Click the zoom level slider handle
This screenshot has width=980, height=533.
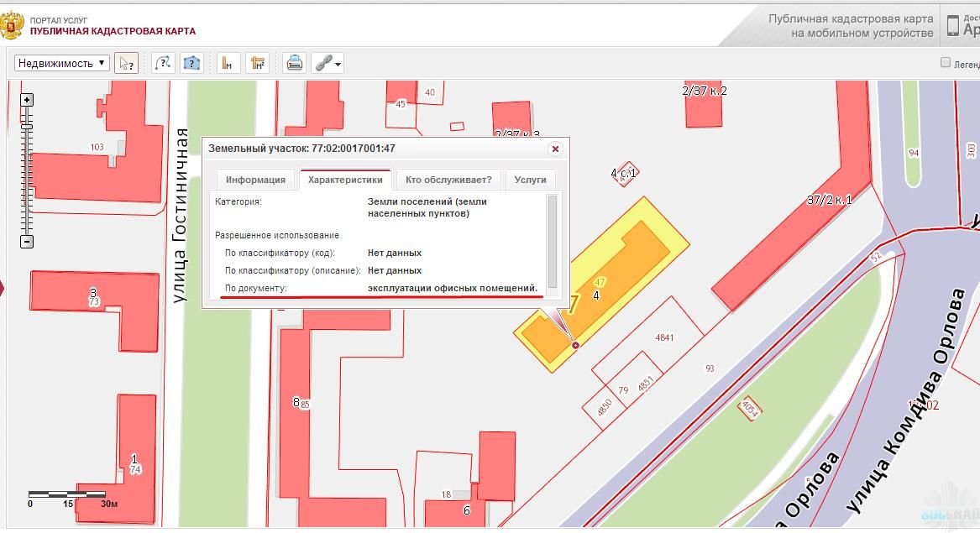pyautogui.click(x=27, y=128)
